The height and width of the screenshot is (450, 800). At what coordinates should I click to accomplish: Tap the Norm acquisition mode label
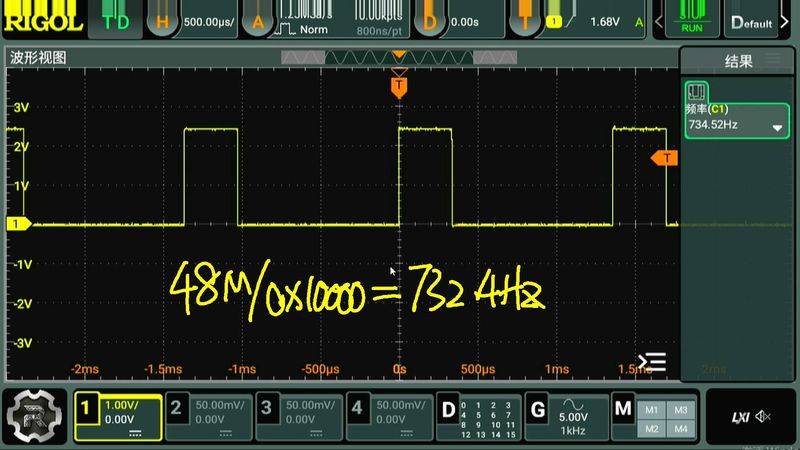point(313,30)
